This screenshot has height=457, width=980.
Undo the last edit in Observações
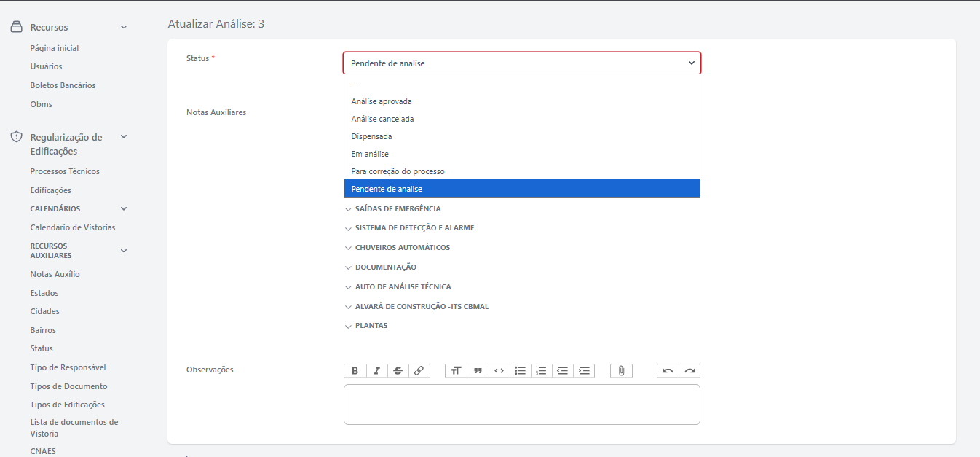coord(668,371)
